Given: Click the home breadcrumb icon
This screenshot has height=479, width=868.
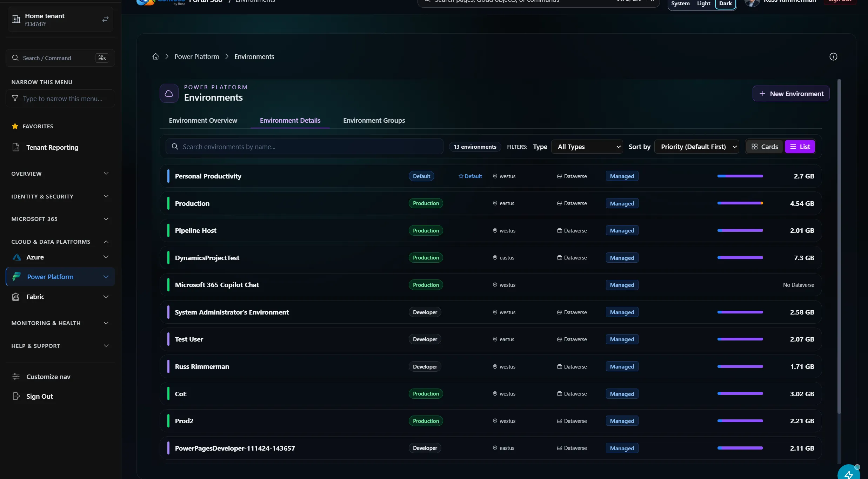Looking at the screenshot, I should pos(155,56).
